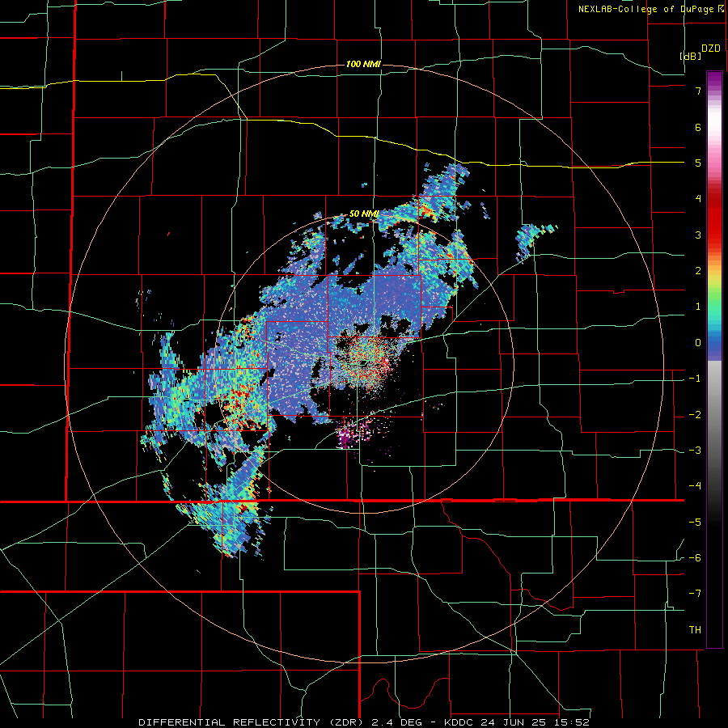Click the 3 tick label on scale
728x728 pixels.
click(698, 235)
